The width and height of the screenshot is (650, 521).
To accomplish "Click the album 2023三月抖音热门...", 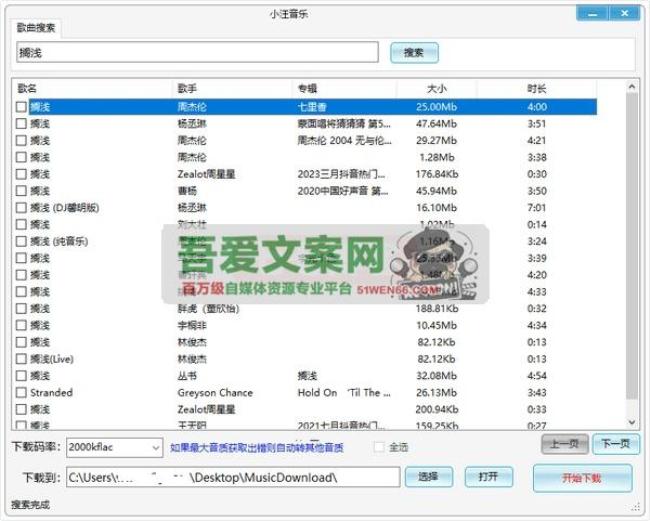I will point(341,174).
